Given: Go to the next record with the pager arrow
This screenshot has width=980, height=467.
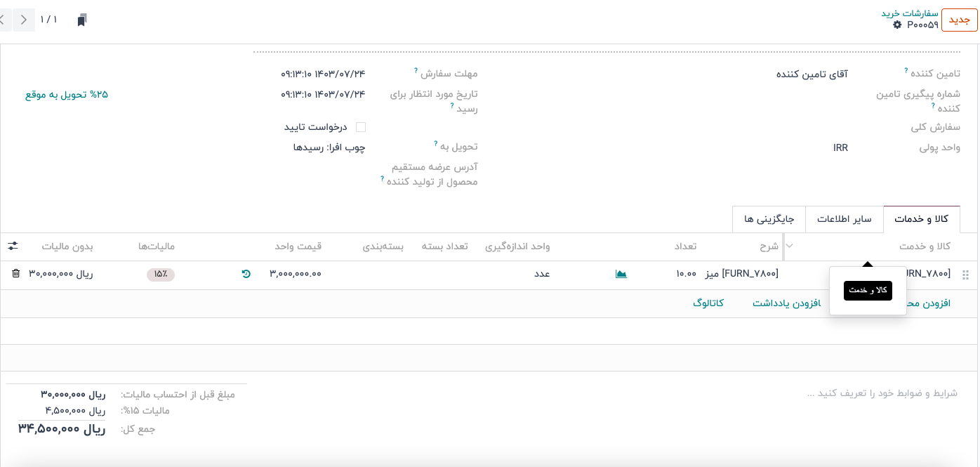Looking at the screenshot, I should point(24,20).
